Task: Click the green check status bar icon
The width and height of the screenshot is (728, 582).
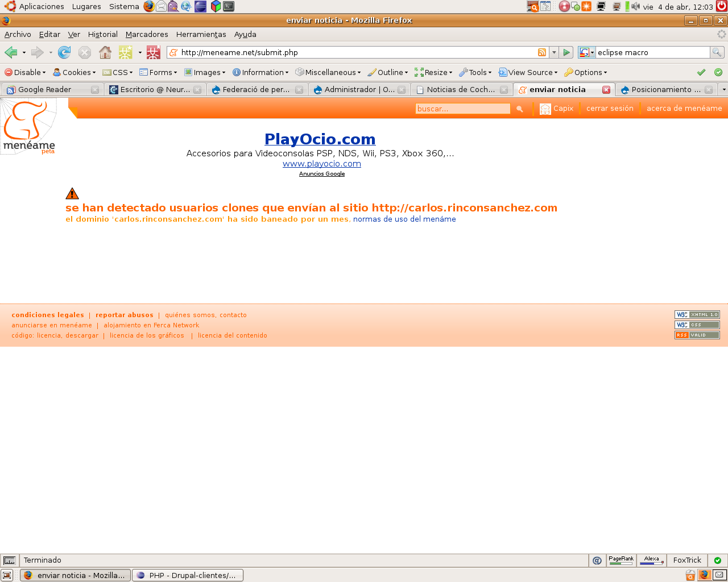Action: (x=717, y=560)
